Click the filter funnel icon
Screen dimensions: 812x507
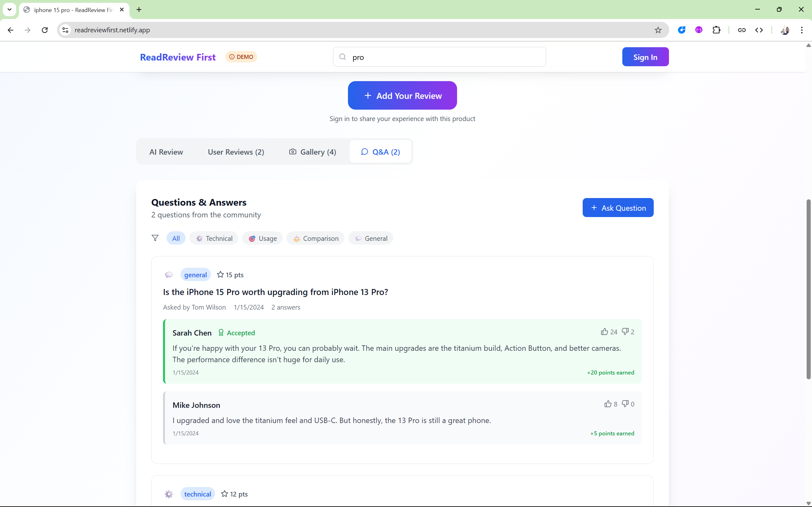155,238
